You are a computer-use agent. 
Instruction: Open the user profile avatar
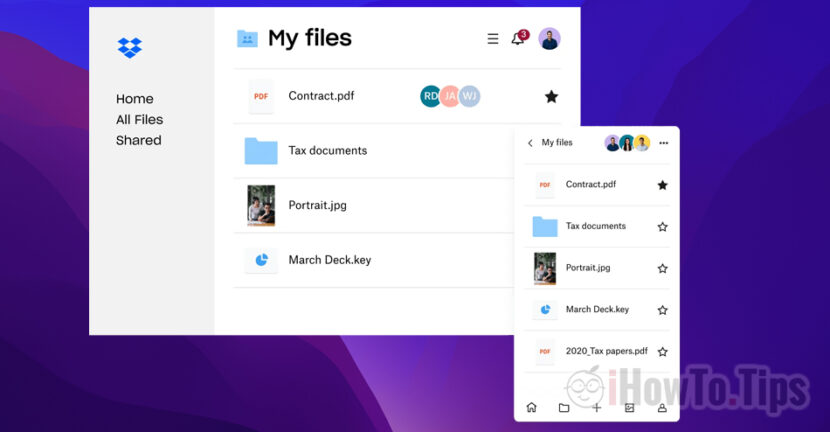(x=549, y=39)
